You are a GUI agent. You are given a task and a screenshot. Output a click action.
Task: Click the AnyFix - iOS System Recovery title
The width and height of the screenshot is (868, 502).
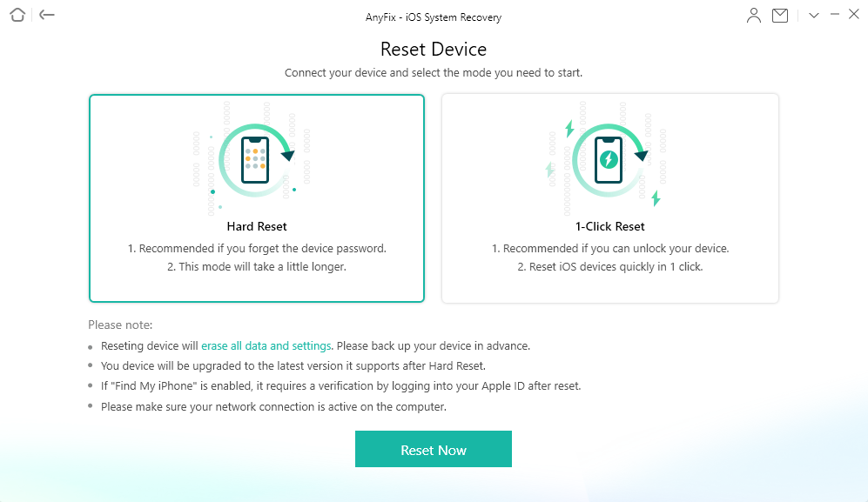point(434,17)
